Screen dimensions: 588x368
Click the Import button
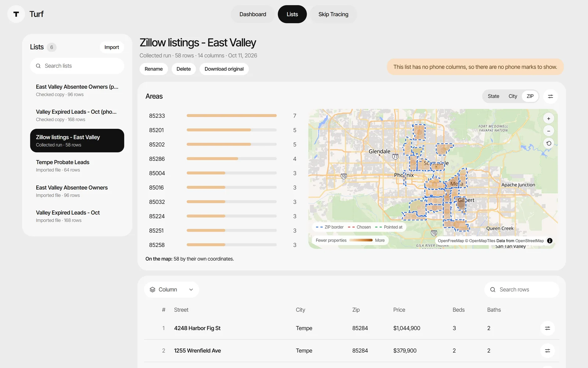click(x=112, y=47)
